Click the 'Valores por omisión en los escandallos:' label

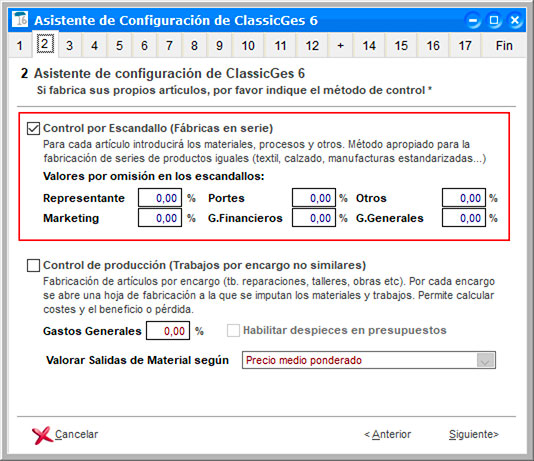(x=154, y=177)
